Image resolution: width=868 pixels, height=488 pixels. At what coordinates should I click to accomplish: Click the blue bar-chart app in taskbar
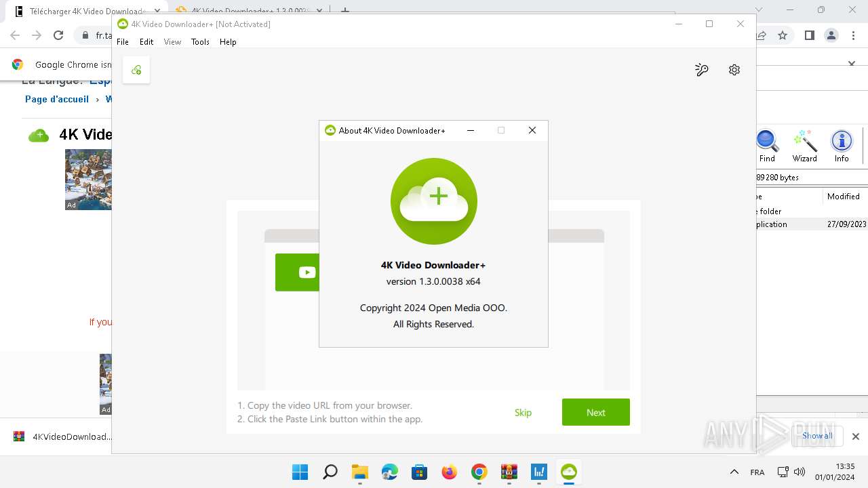coord(539,472)
